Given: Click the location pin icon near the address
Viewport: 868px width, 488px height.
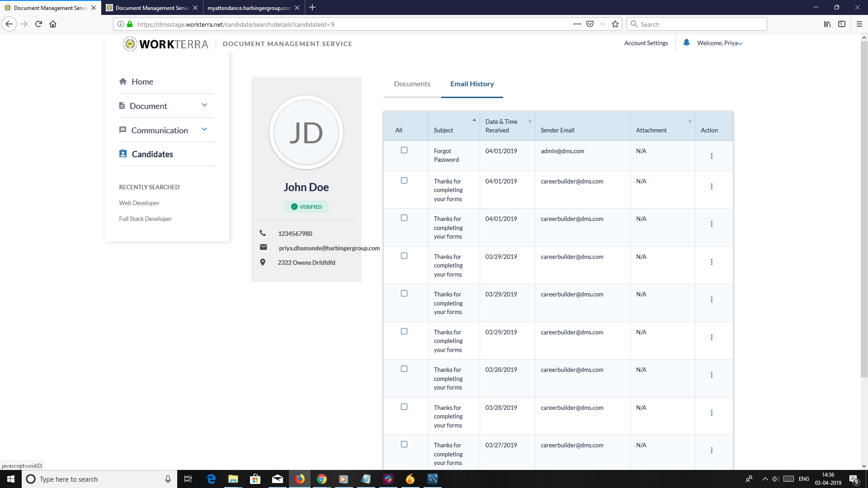Looking at the screenshot, I should 263,262.
